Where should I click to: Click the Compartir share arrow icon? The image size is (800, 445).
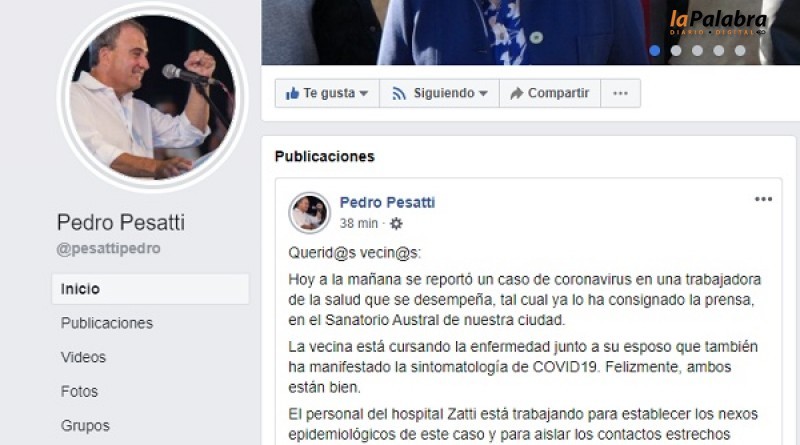coord(516,93)
